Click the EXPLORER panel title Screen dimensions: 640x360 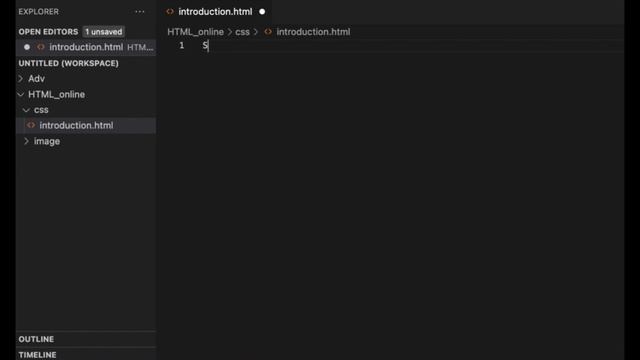(x=38, y=12)
